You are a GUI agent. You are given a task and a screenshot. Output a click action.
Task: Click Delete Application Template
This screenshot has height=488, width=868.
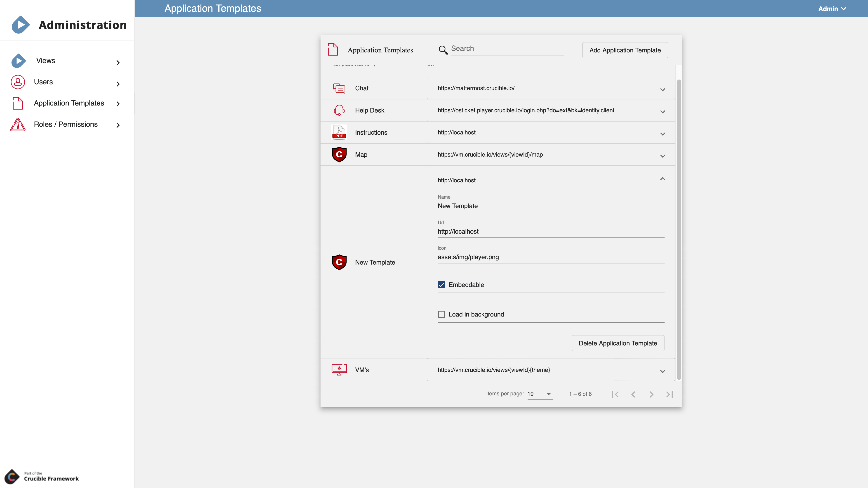pos(618,343)
